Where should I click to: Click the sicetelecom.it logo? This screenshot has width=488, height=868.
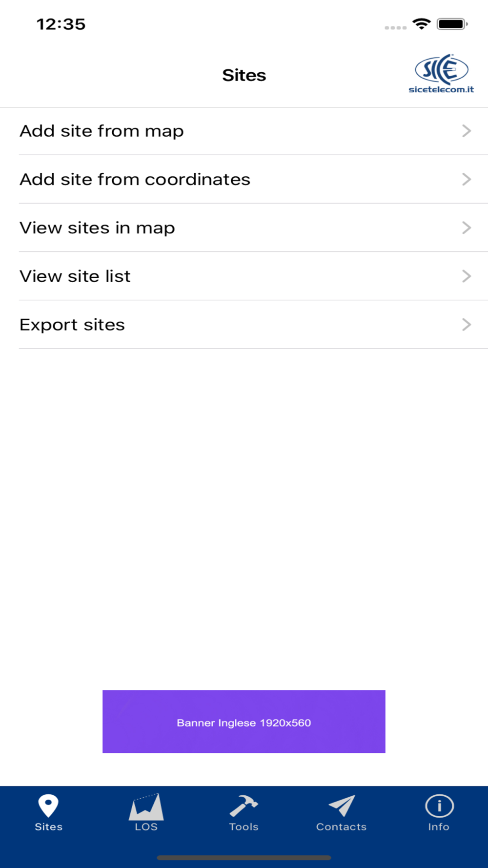coord(441,74)
